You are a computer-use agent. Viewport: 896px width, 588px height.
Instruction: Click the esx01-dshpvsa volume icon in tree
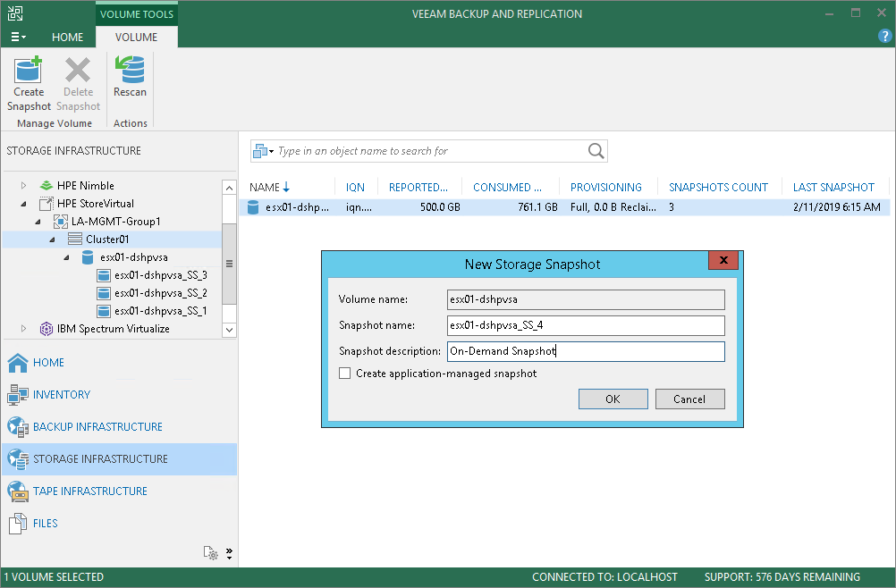[88, 257]
